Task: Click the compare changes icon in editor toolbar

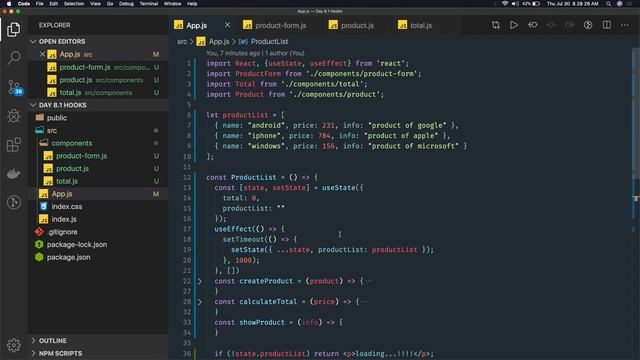Action: (x=496, y=25)
